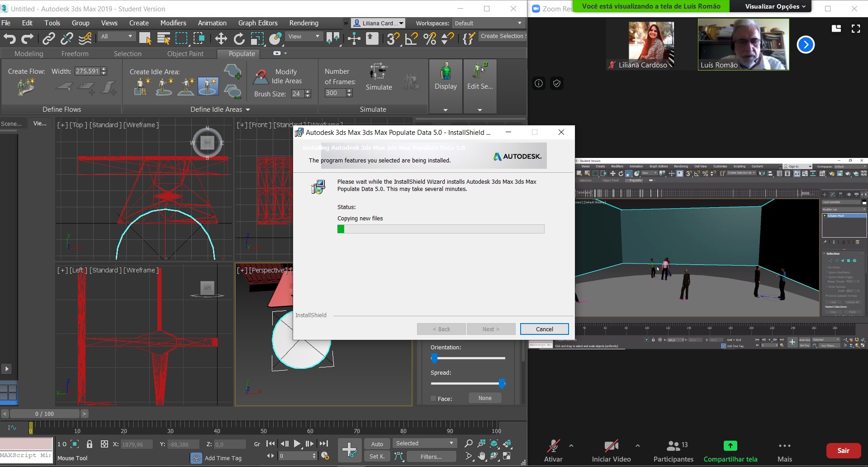
Task: Activate the Select and Move tool
Action: (x=221, y=39)
